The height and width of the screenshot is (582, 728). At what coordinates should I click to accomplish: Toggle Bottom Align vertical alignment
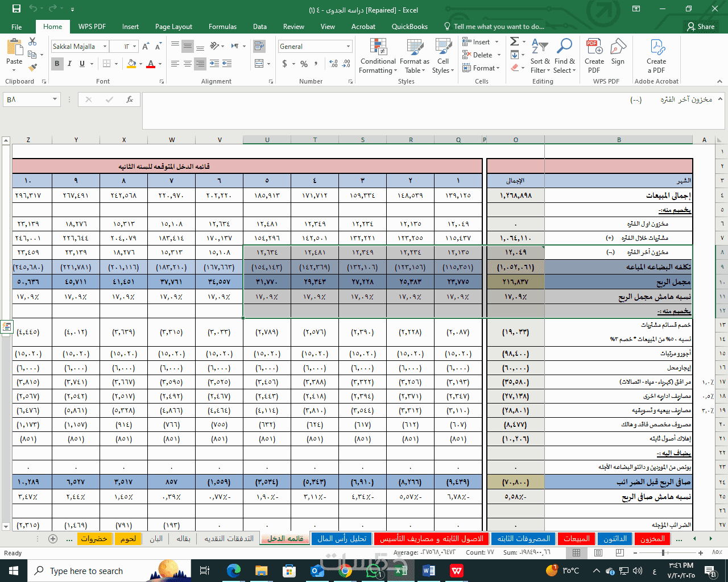(200, 47)
